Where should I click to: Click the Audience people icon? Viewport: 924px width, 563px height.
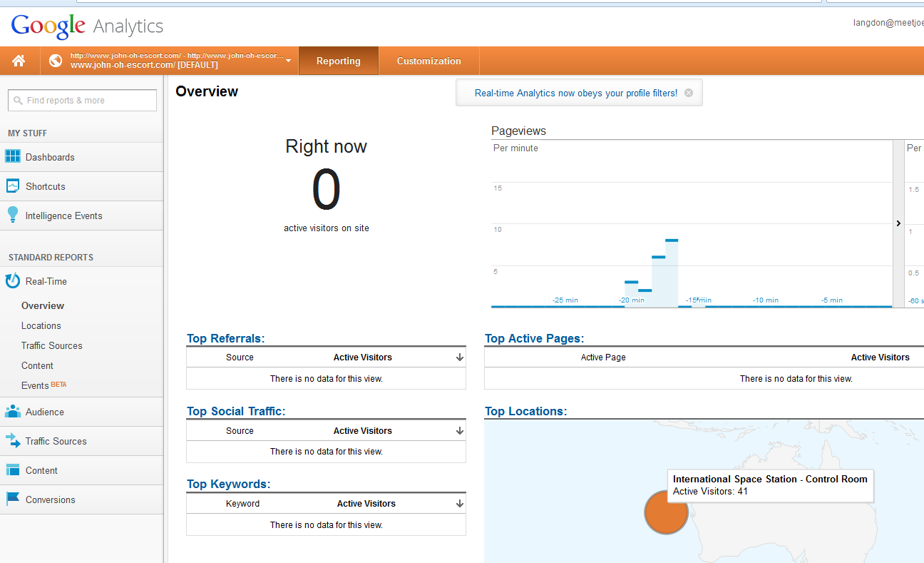pos(13,412)
